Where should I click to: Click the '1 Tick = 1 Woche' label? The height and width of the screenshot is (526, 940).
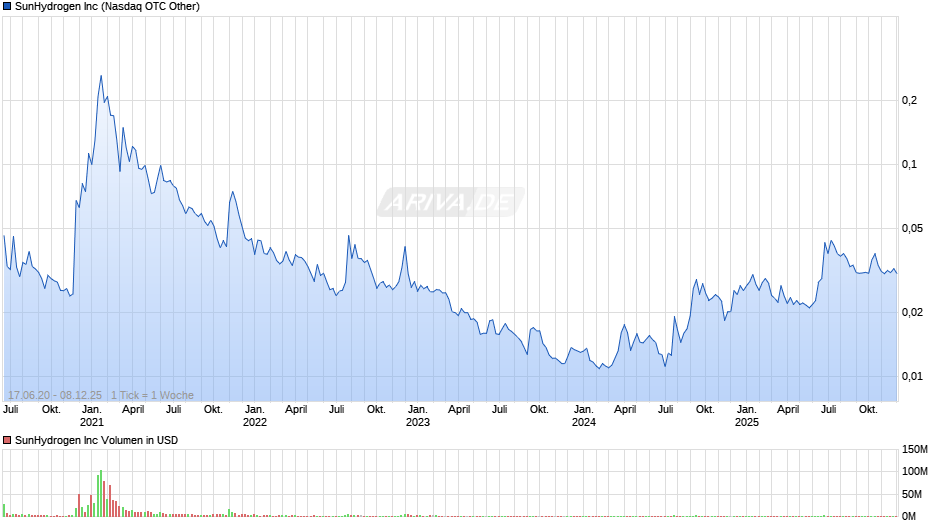point(152,395)
